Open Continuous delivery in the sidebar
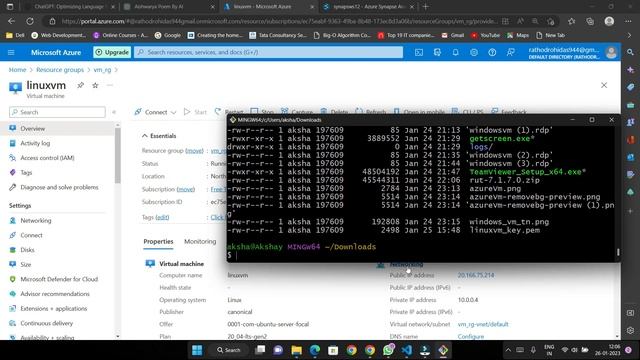This screenshot has width=640, height=360. click(47, 323)
